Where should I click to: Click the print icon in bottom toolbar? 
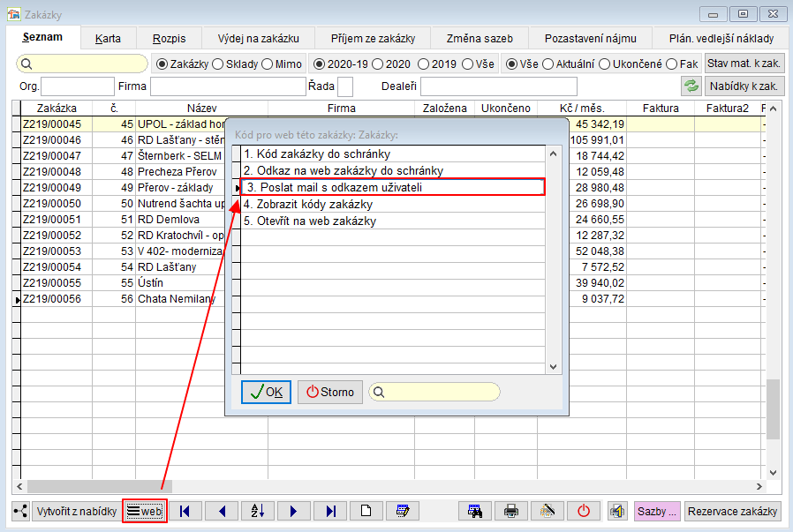click(510, 511)
